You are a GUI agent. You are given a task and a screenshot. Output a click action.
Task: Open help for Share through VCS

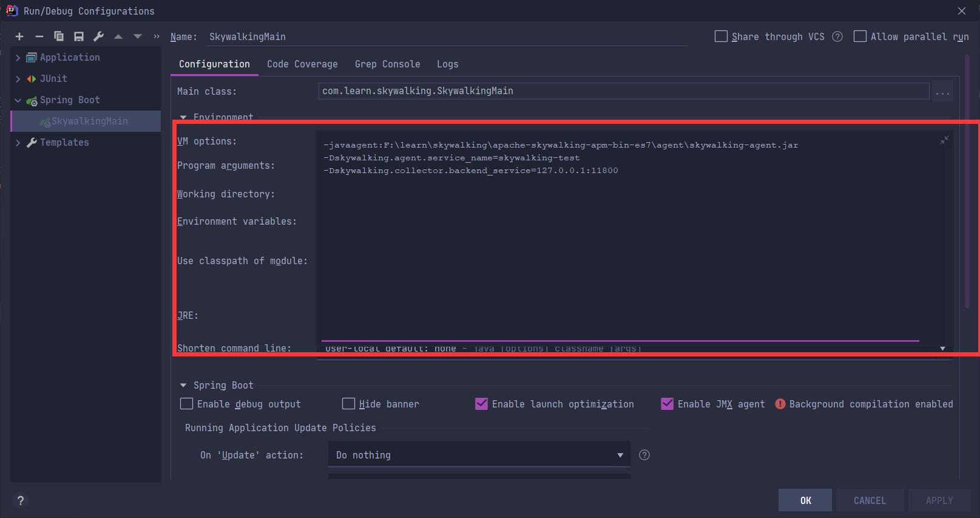pyautogui.click(x=837, y=36)
